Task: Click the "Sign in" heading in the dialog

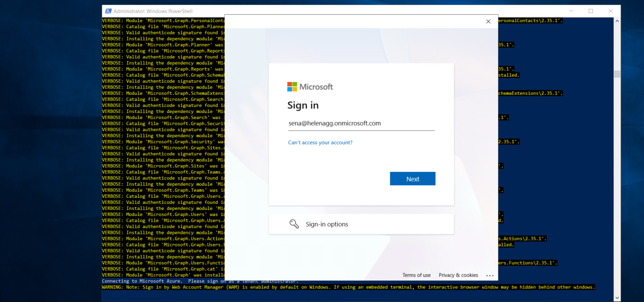Action: tap(303, 105)
